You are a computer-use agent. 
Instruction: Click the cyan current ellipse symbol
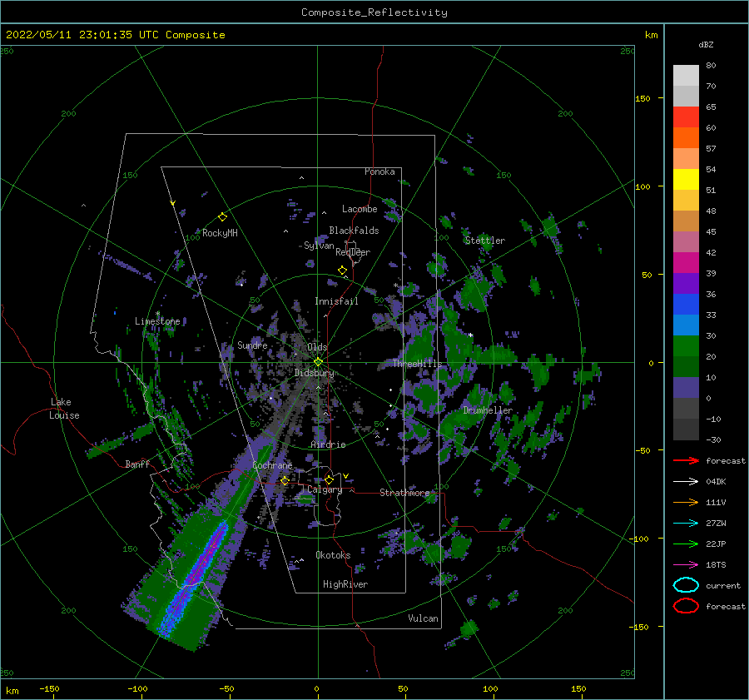(686, 585)
